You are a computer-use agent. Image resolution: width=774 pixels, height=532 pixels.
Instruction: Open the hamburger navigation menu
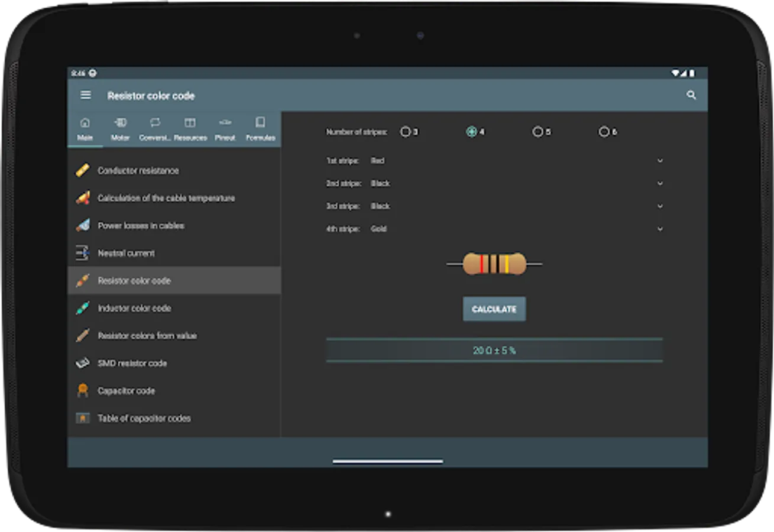[86, 95]
